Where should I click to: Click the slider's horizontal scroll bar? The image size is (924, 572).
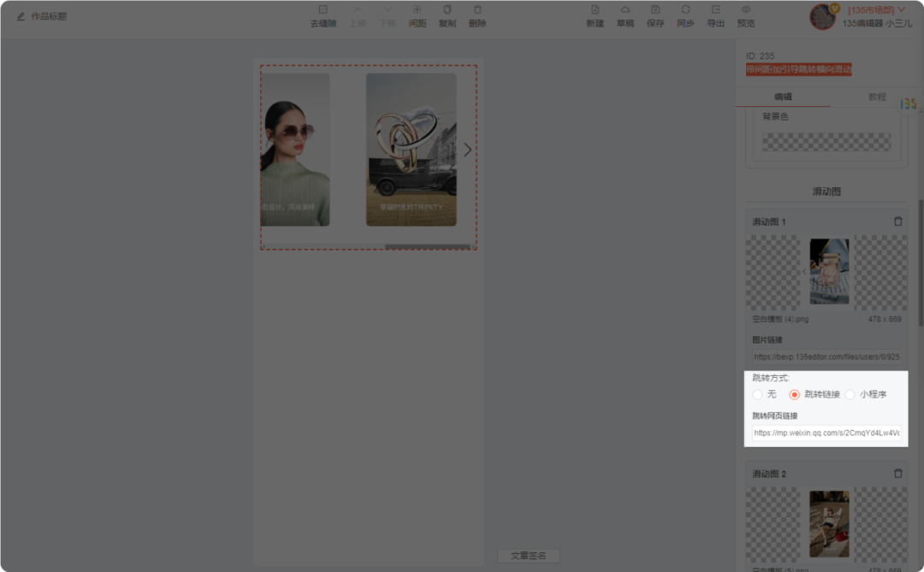click(428, 247)
